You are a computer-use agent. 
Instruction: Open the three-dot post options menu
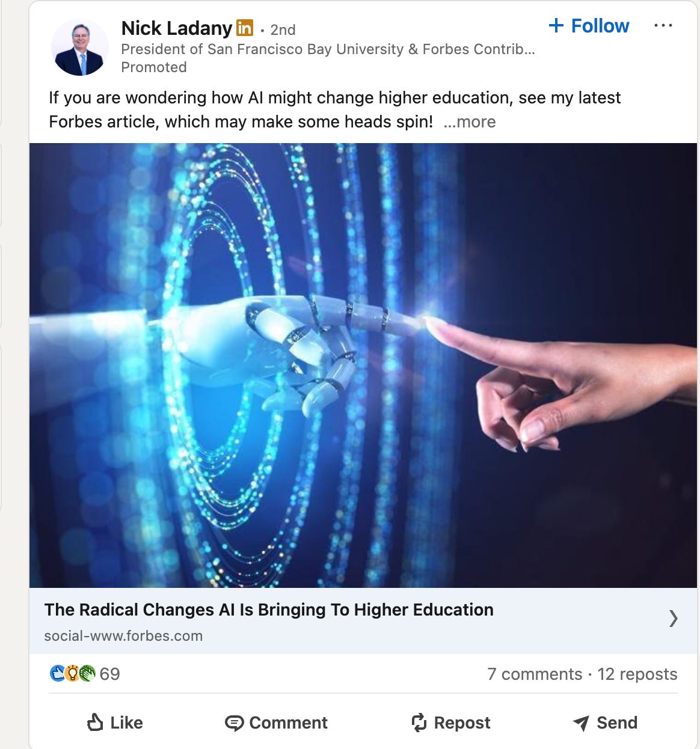coord(663,26)
